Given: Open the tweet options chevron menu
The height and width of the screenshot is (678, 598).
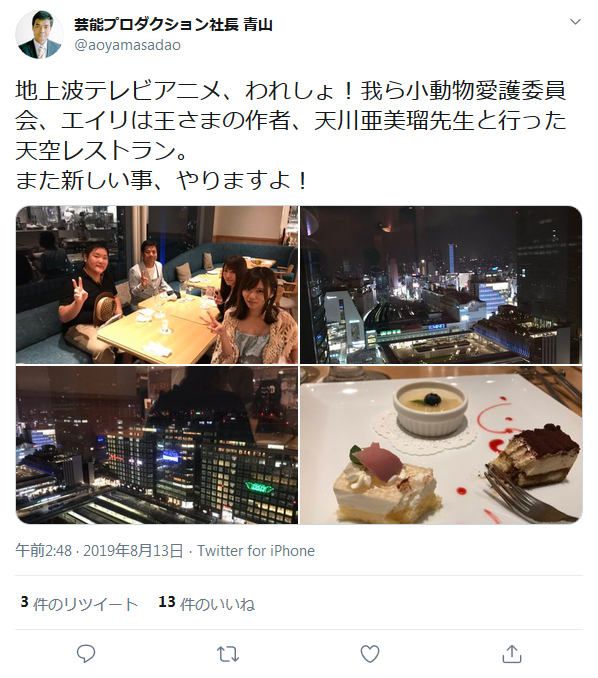Looking at the screenshot, I should [575, 22].
